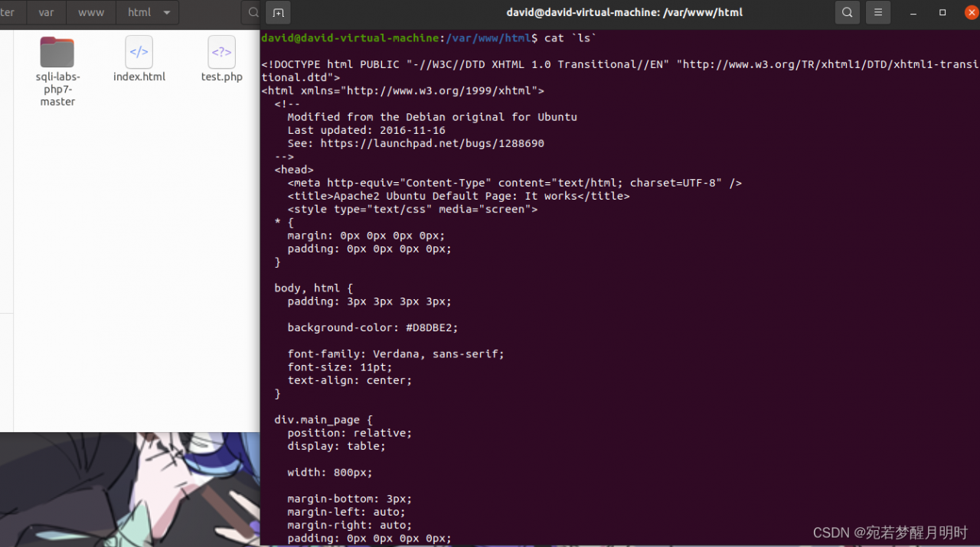Go to the html path segment
980x547 pixels.
tap(139, 12)
